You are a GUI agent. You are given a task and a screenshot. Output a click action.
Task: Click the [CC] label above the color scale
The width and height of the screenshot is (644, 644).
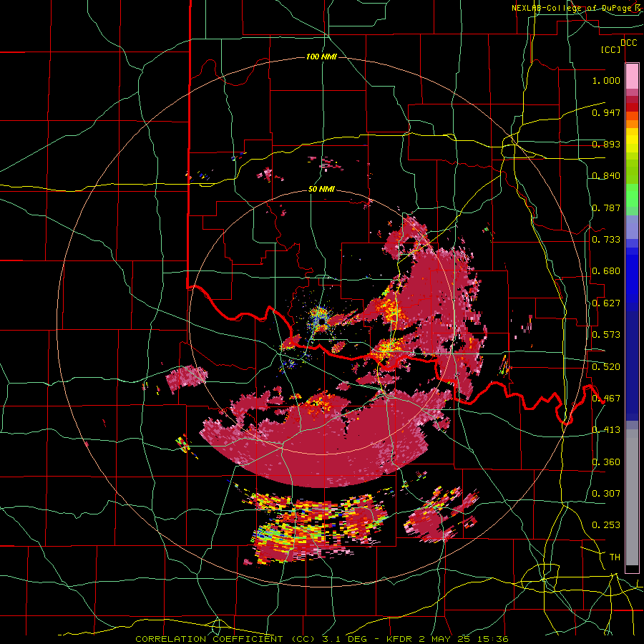pyautogui.click(x=611, y=49)
